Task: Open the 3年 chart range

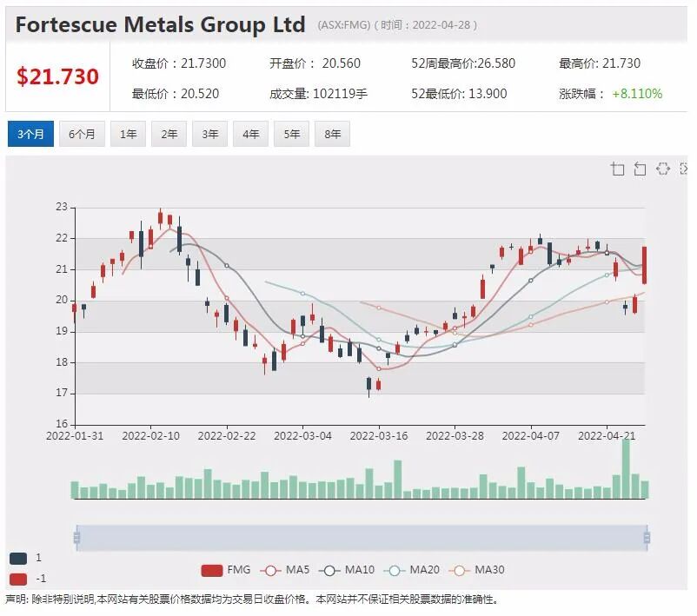Action: point(209,134)
